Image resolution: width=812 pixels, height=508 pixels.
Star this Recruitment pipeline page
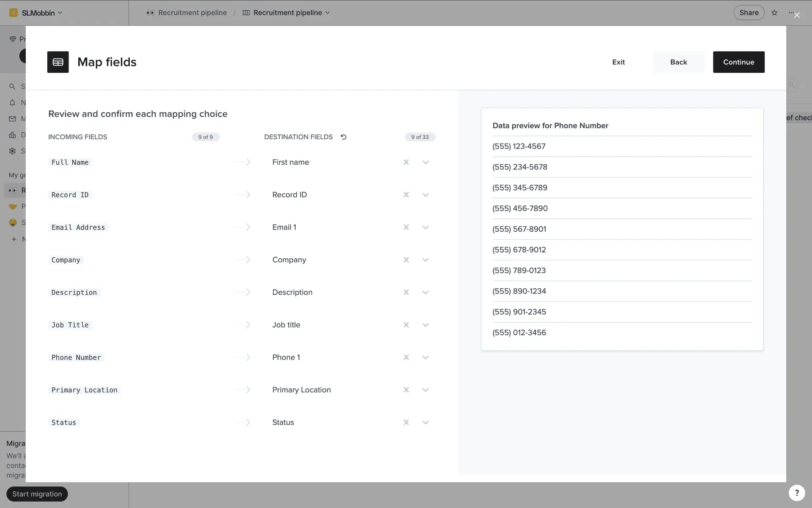[x=774, y=13]
